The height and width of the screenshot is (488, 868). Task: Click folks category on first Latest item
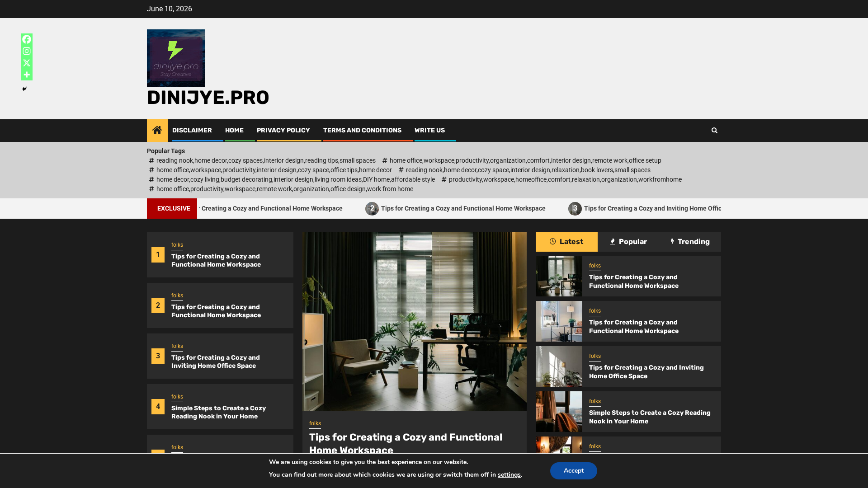(595, 266)
